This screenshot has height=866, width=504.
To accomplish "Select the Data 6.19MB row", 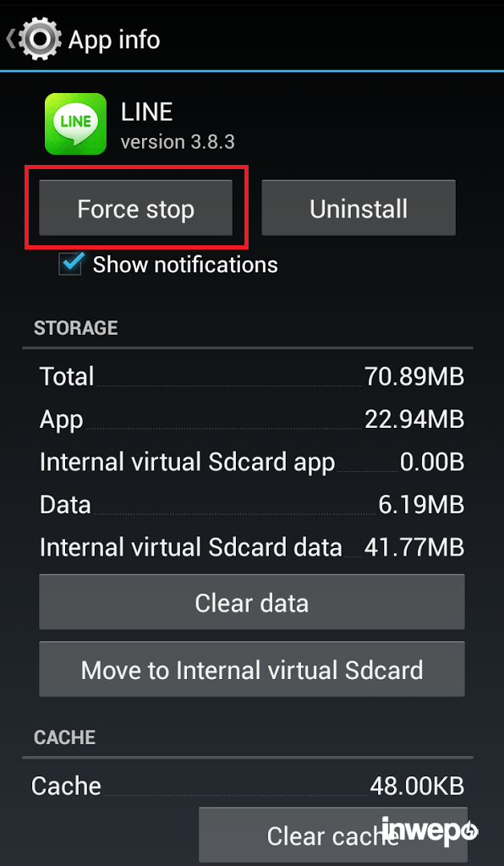I will coord(252,504).
